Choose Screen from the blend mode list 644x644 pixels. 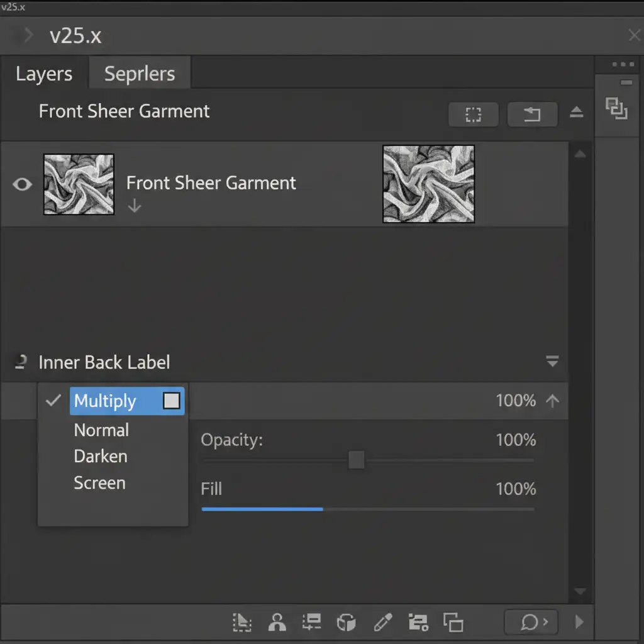[99, 483]
